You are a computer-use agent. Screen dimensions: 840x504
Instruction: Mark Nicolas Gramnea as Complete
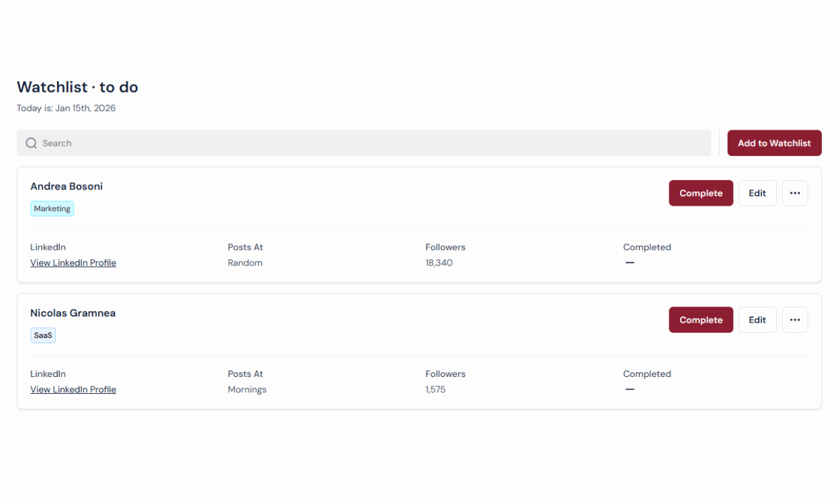(x=701, y=320)
